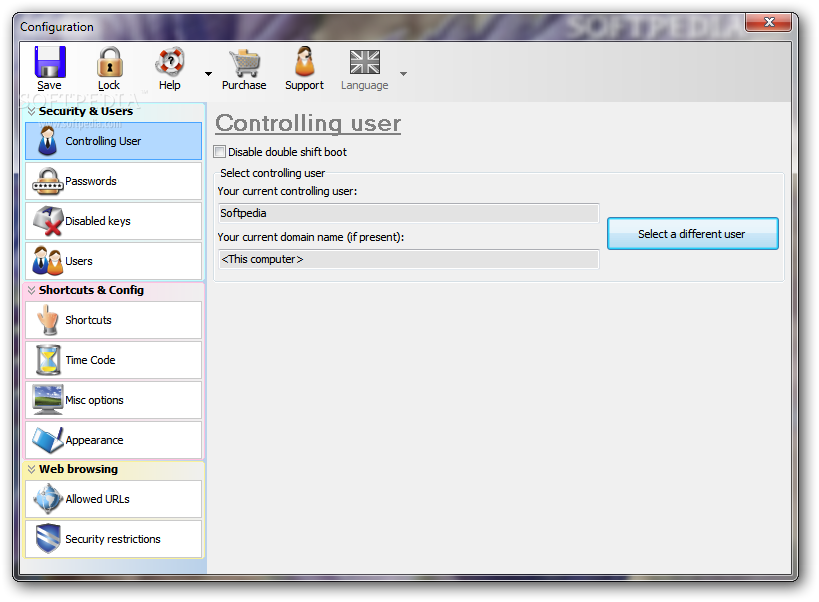Image resolution: width=819 pixels, height=602 pixels.
Task: Click the Language flag icon
Action: coord(365,62)
